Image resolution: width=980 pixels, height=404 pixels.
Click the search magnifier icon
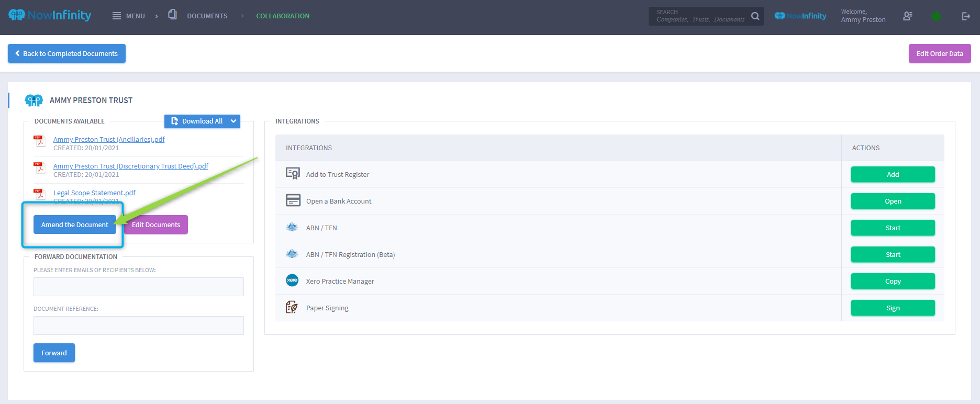(755, 16)
